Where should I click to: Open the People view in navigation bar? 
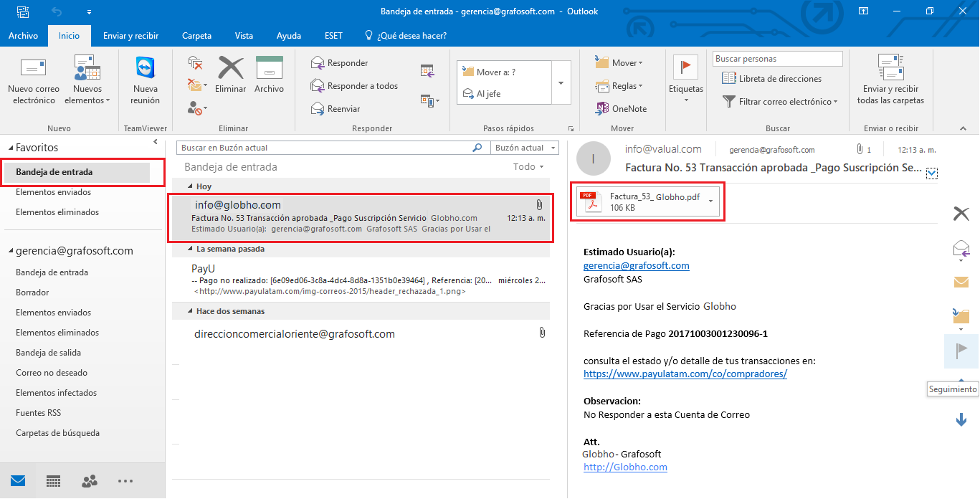[x=90, y=481]
